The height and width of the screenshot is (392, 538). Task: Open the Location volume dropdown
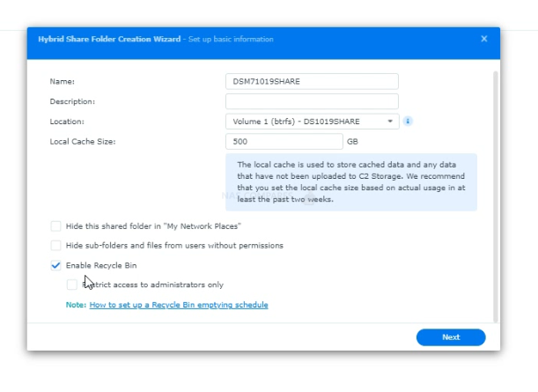[313, 122]
